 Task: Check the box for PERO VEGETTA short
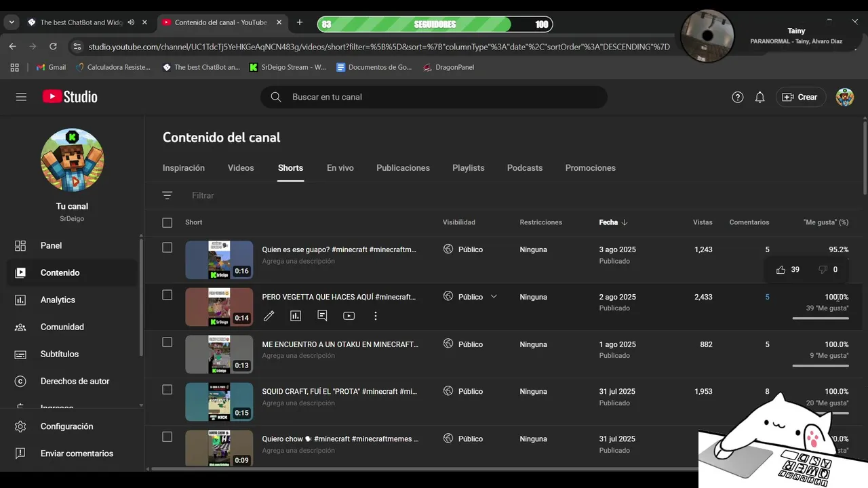click(167, 295)
